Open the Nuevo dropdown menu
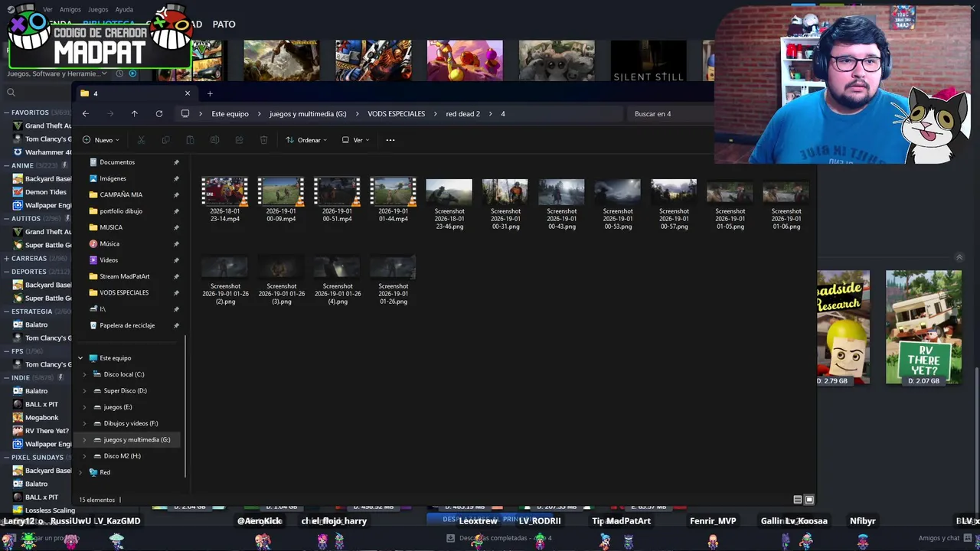980x551 pixels. click(x=103, y=140)
